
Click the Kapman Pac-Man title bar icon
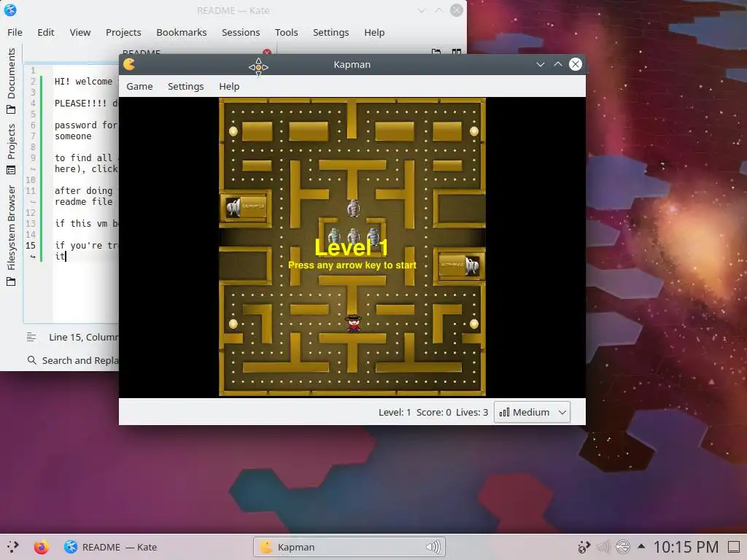coord(129,64)
